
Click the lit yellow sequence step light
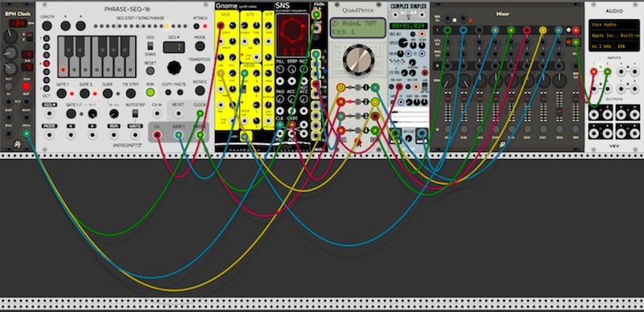tap(167, 27)
